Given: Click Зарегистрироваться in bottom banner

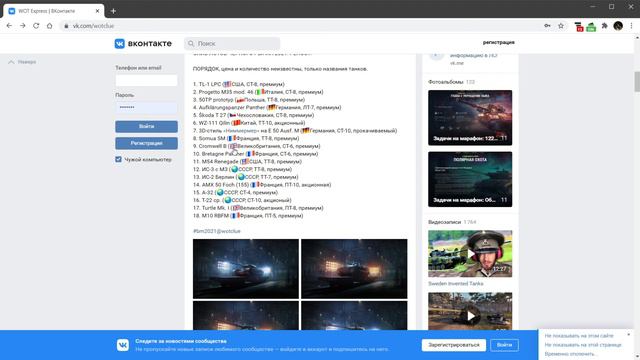Looking at the screenshot, I should click(x=453, y=345).
